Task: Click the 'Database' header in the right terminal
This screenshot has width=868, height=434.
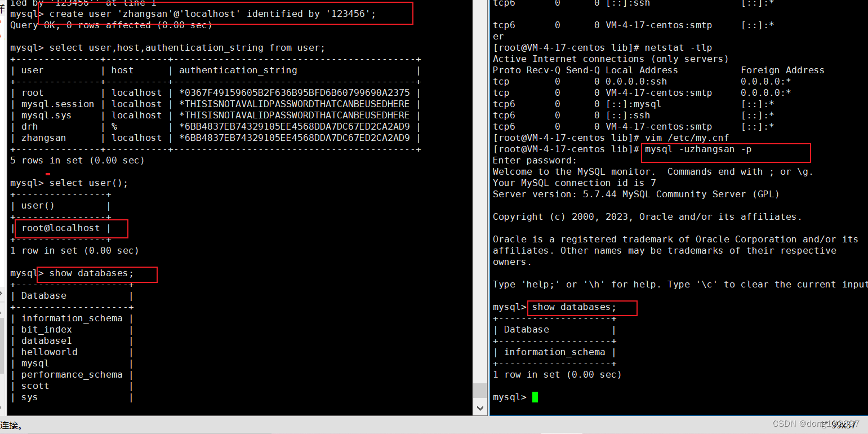Action: point(526,330)
